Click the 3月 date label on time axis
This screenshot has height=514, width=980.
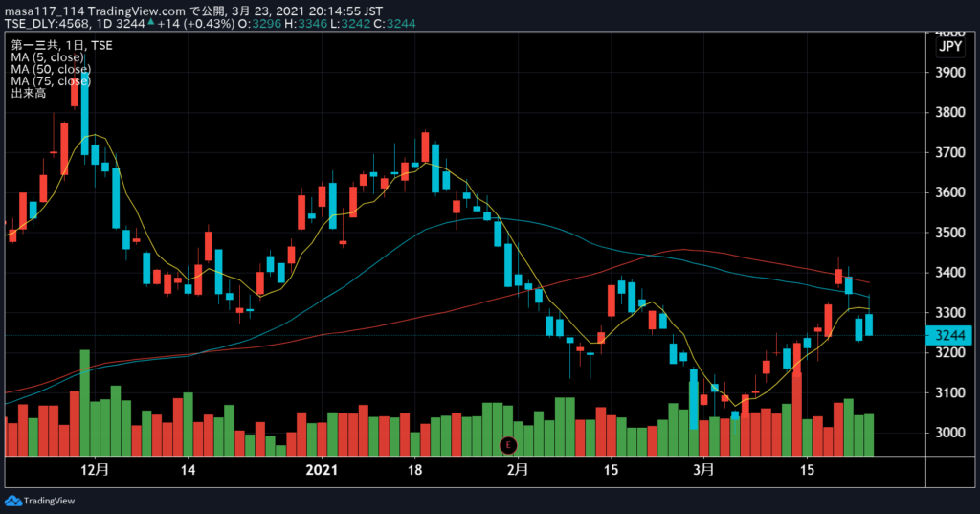point(703,470)
